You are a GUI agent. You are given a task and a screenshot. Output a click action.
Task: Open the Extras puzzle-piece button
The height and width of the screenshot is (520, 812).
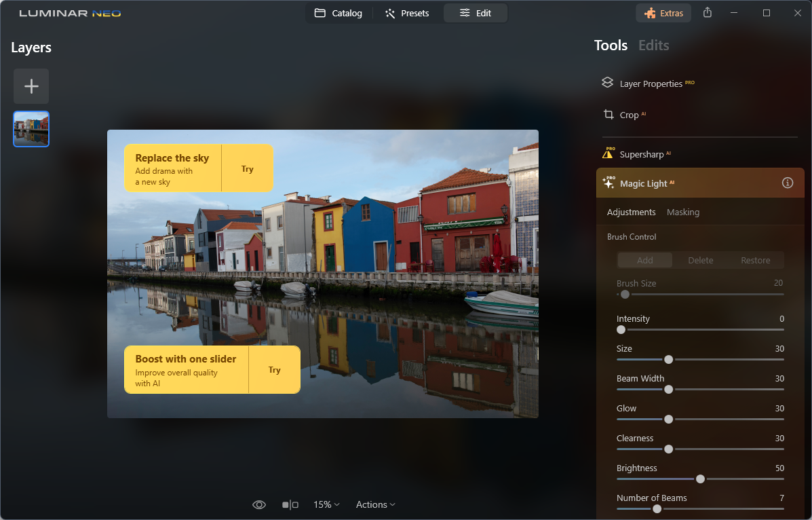point(663,14)
